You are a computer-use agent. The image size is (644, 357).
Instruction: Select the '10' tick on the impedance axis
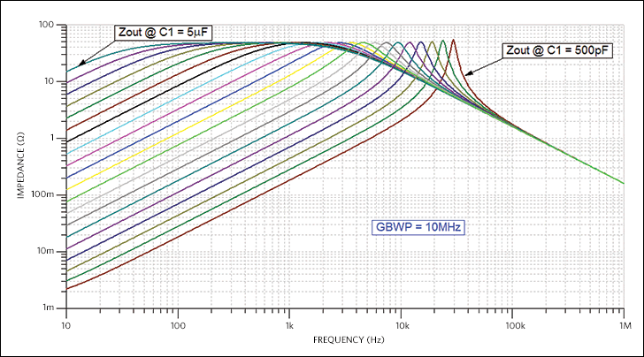click(53, 81)
